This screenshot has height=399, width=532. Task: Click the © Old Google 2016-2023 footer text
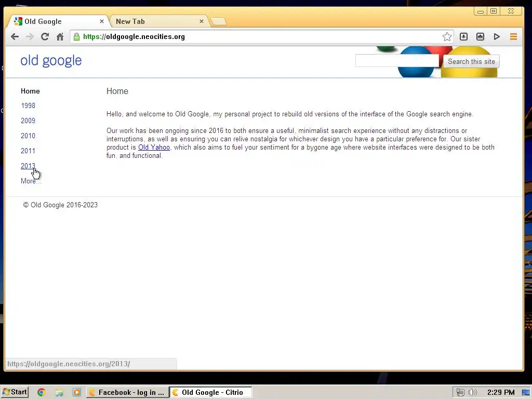(60, 205)
